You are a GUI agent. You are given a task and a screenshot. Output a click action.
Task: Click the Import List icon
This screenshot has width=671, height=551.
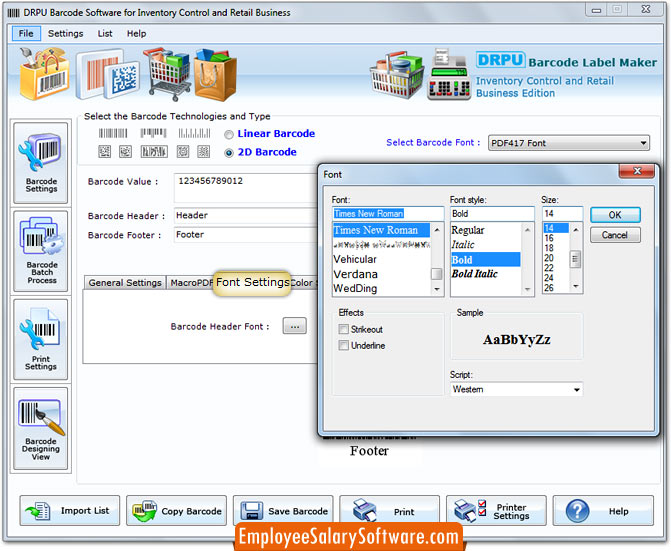tap(37, 511)
